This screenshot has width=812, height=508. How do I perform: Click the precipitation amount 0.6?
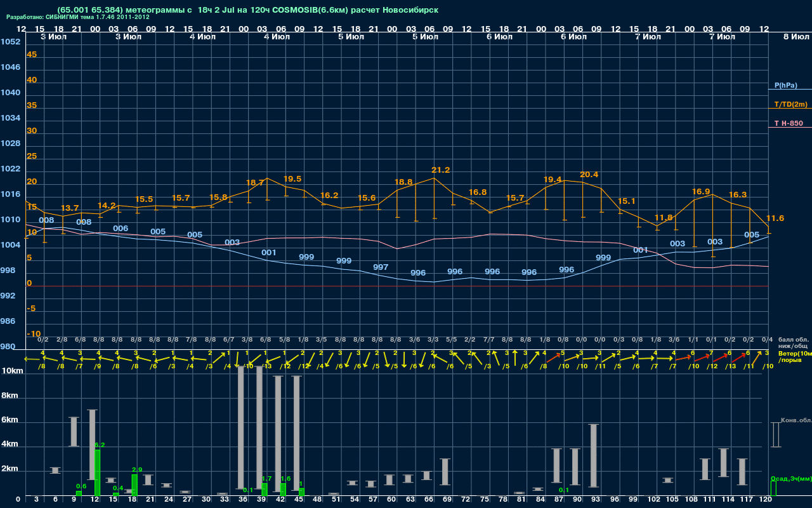pyautogui.click(x=81, y=486)
